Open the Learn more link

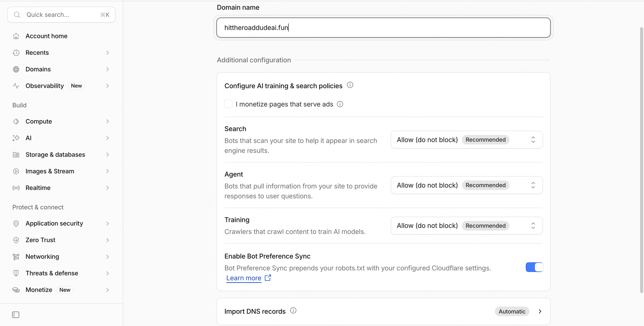(244, 278)
